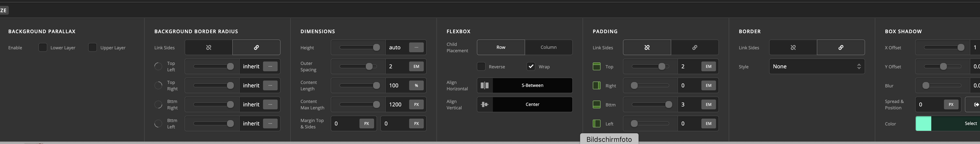Change Content Max Length PX unit

416,104
